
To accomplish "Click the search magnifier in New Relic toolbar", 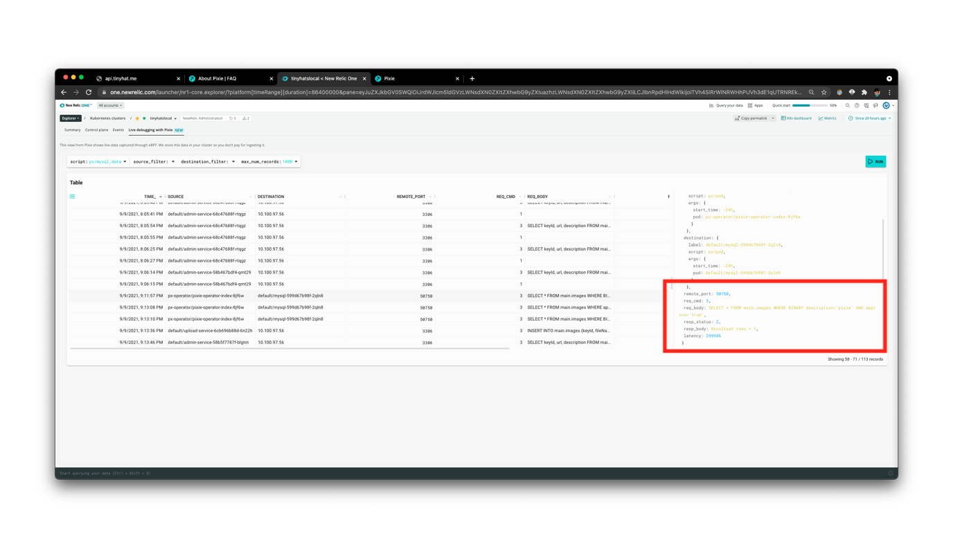I will 847,105.
